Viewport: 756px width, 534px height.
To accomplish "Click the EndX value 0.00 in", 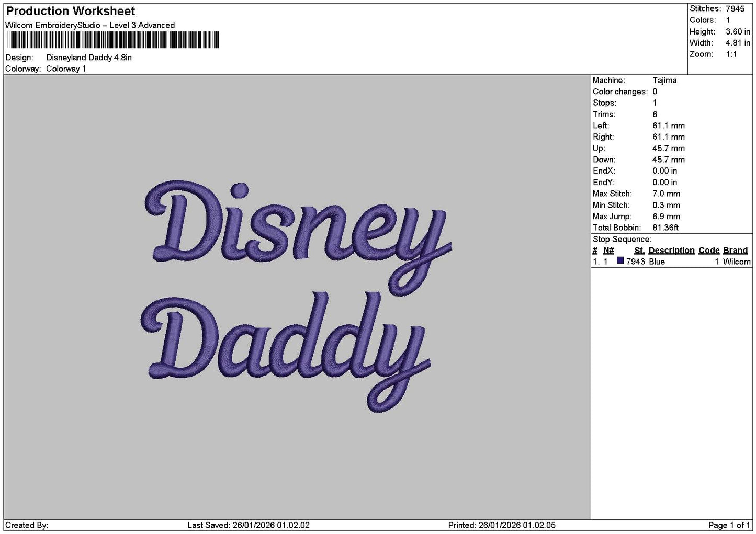I will (x=664, y=171).
